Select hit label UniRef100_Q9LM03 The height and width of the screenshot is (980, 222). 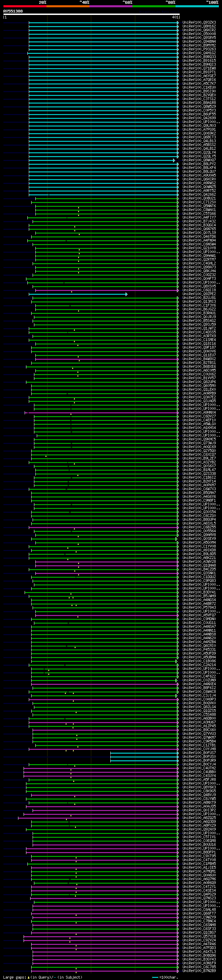pos(199,125)
